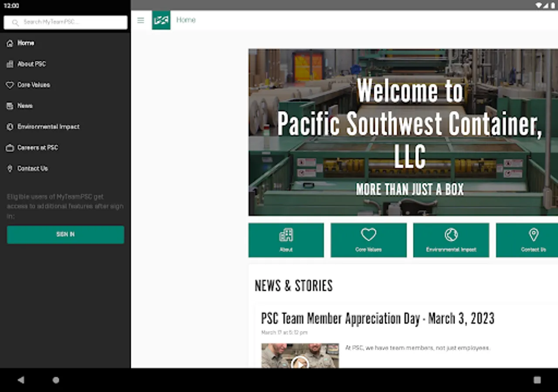Tap the green SIGN IN button
Viewport: 558px width, 392px height.
pos(65,234)
